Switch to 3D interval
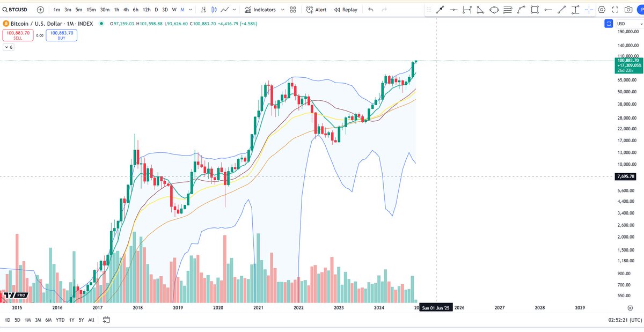The image size is (644, 332). click(x=165, y=10)
